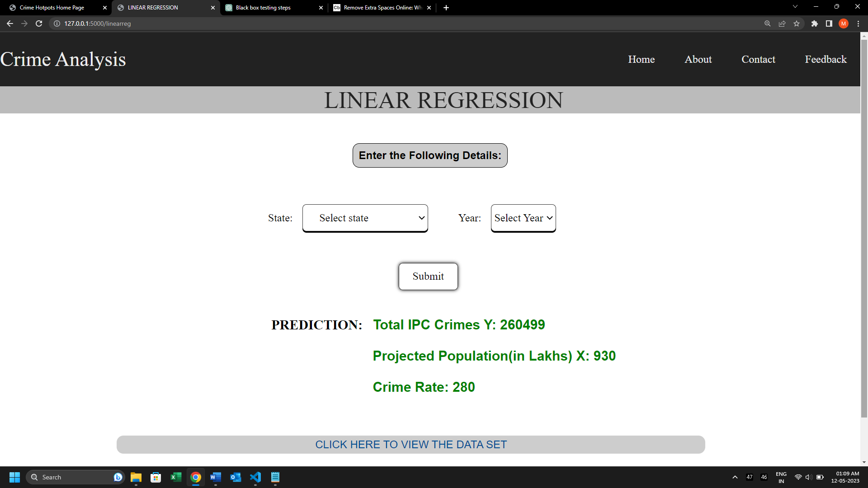Open the Select Year dropdown
Screen dimensions: 868x488
[523, 218]
